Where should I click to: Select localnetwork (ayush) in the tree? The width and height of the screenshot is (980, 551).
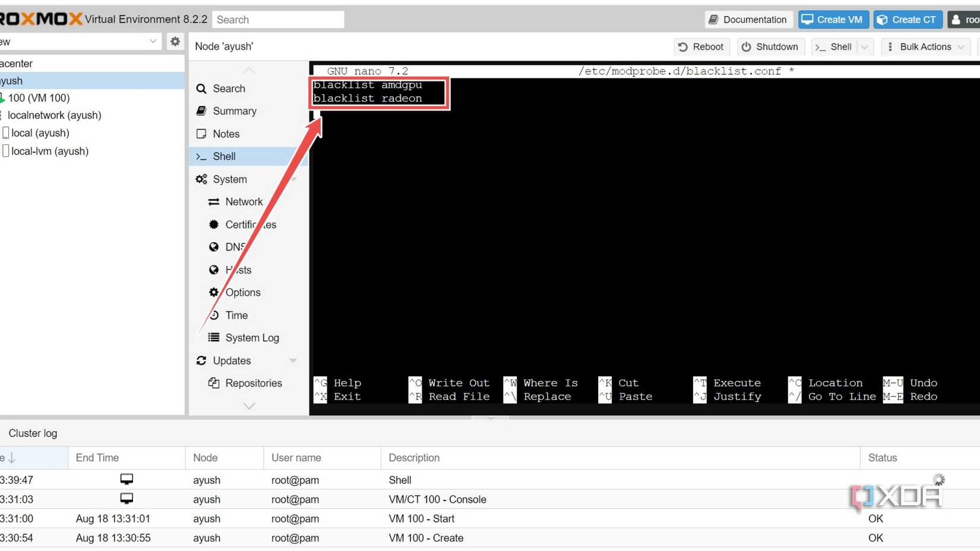92,115
